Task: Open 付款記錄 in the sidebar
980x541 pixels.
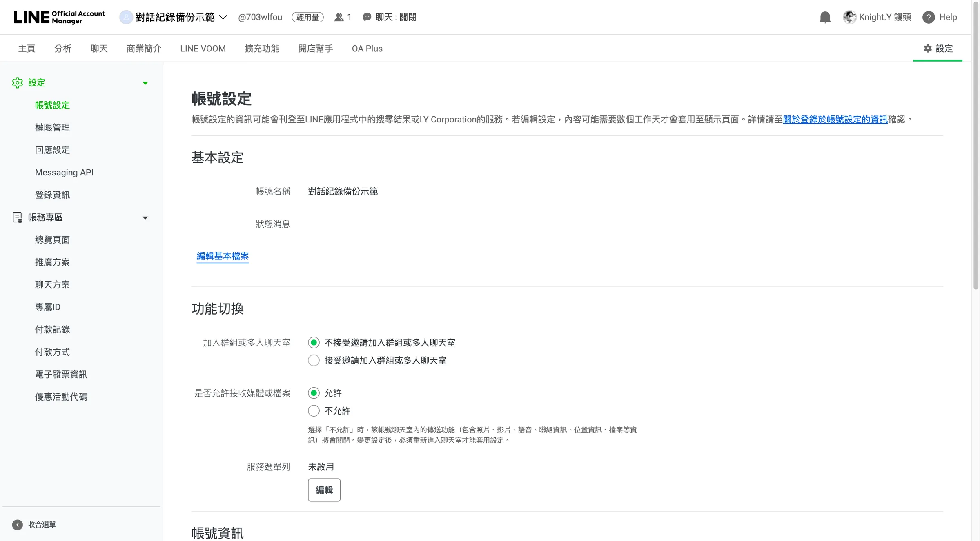Action: coord(52,330)
